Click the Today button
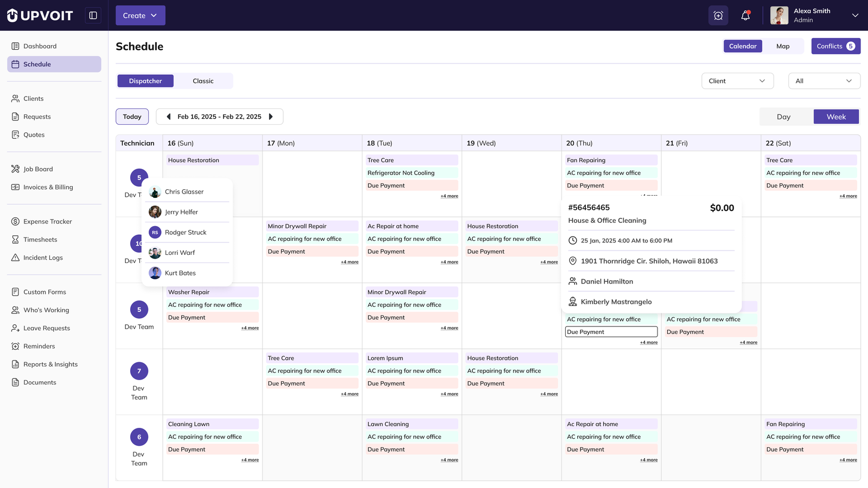The height and width of the screenshot is (488, 868). (x=132, y=117)
